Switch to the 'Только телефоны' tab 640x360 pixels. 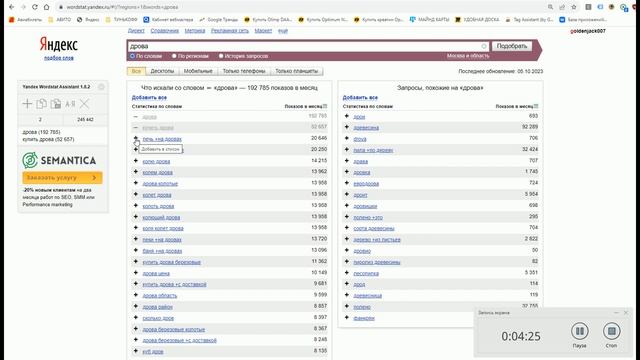click(x=244, y=71)
